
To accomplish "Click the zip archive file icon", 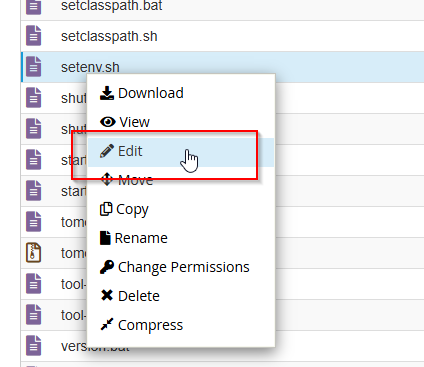I will point(34,253).
